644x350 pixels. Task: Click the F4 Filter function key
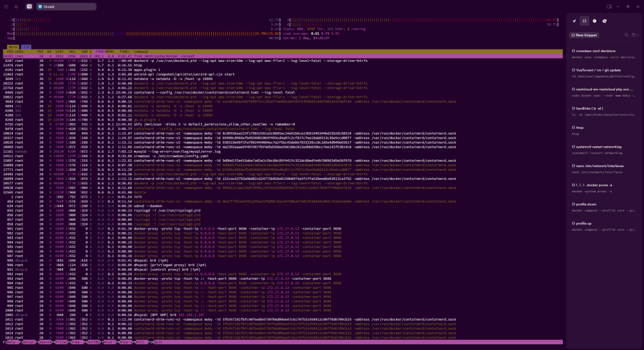click(59, 342)
